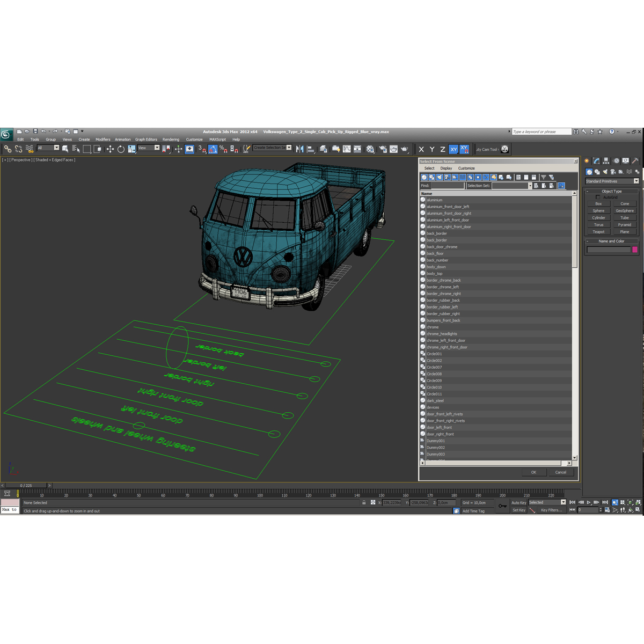Select the Link tool in main toolbar
The height and width of the screenshot is (644, 644).
tap(8, 149)
